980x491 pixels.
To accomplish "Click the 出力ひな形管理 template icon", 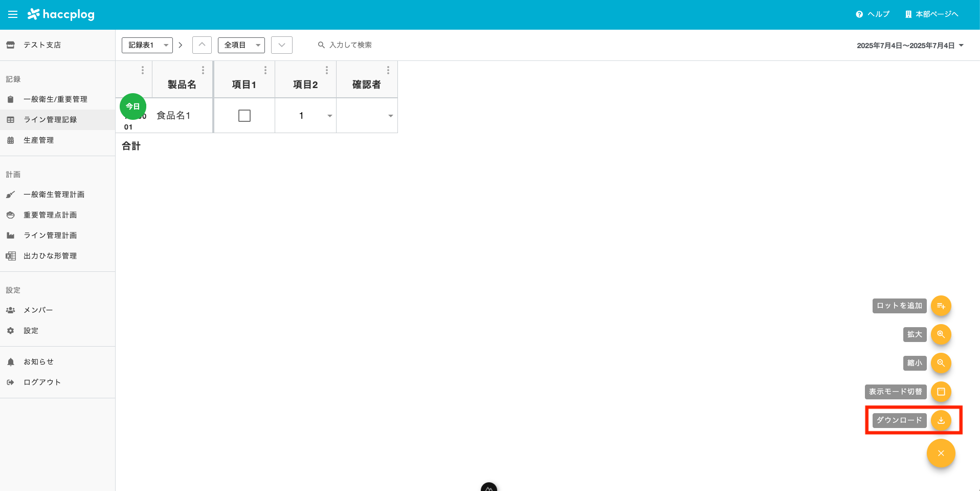I will [x=11, y=255].
